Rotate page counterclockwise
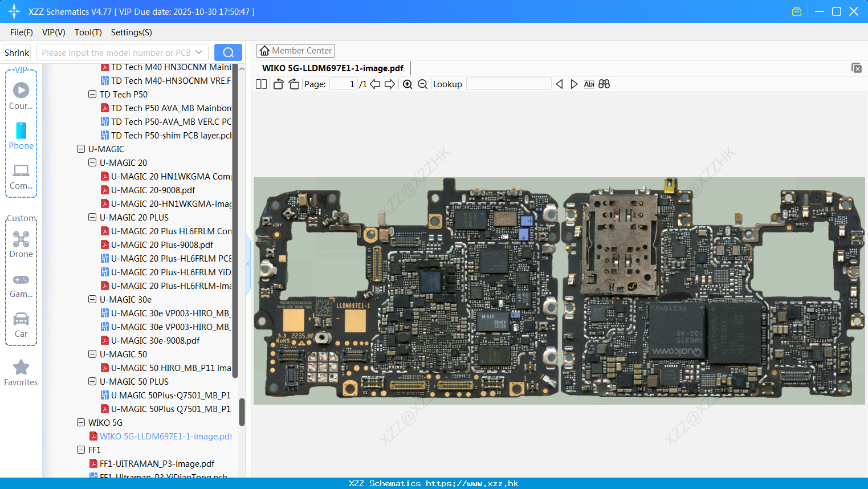Screen dimensions: 868x489 coord(278,84)
